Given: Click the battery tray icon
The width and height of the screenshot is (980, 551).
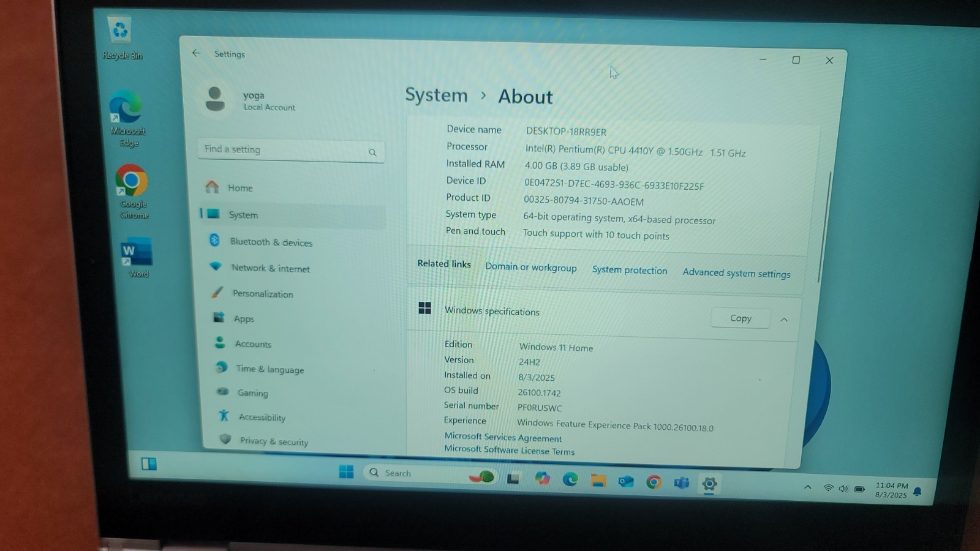Looking at the screenshot, I should 859,489.
